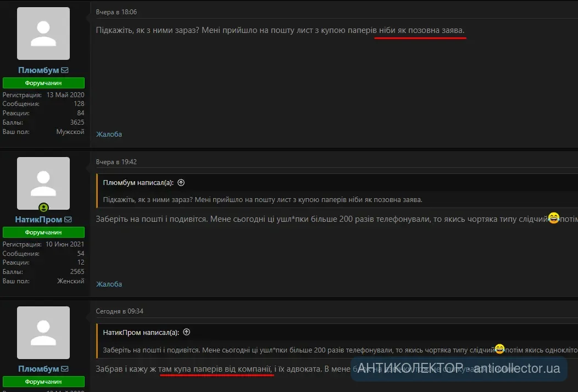Click Жалоба under НатикПром's post
The width and height of the screenshot is (578, 392).
(x=109, y=284)
